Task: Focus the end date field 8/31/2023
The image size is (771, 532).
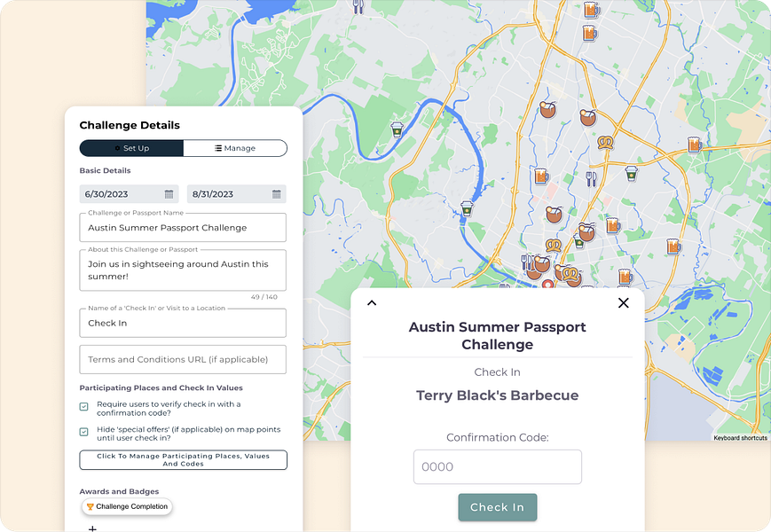Action: tap(237, 194)
